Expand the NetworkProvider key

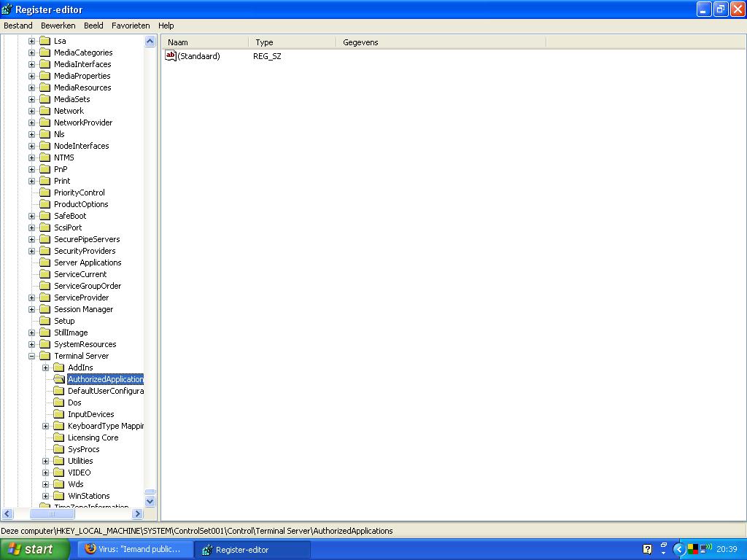pos(31,122)
